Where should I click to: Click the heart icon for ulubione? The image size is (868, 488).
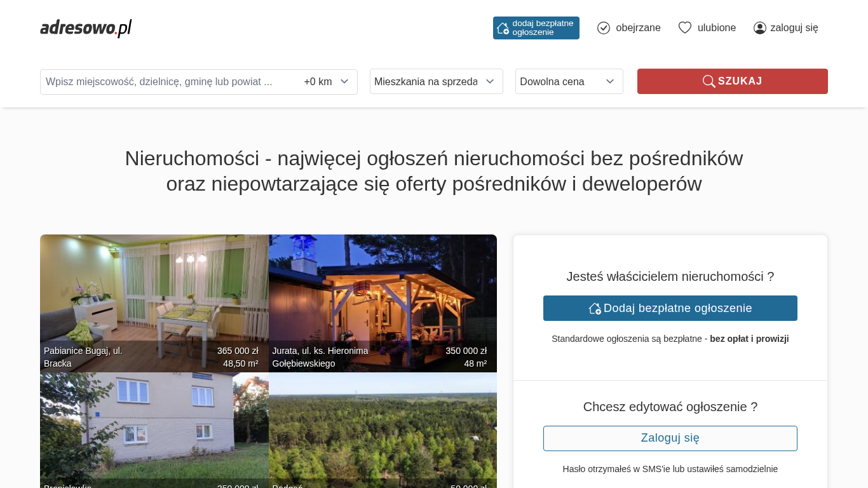684,28
